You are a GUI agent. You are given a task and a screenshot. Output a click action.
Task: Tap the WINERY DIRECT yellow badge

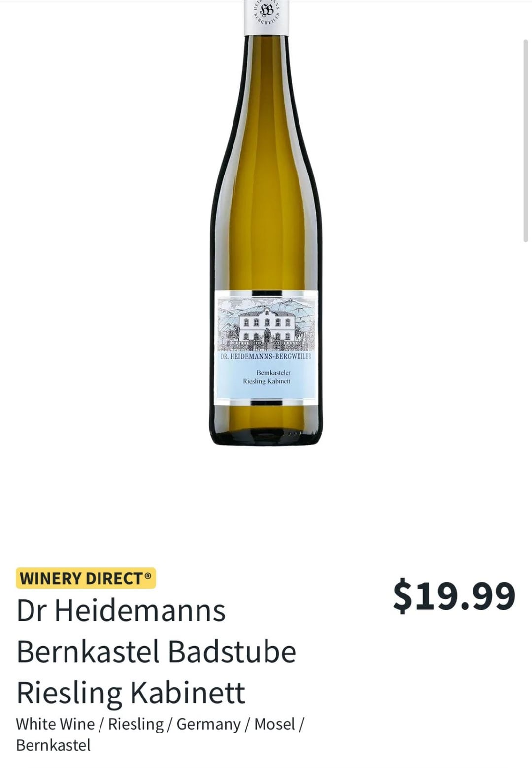[x=86, y=578]
